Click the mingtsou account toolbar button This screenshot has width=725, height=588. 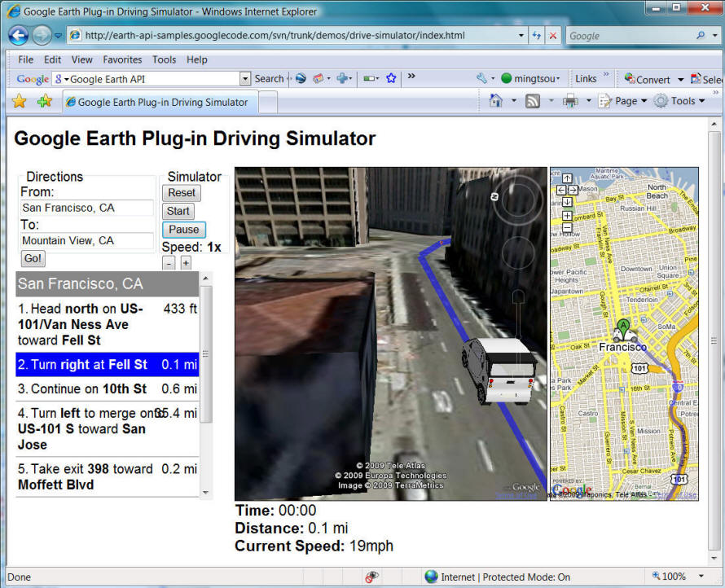coord(531,78)
